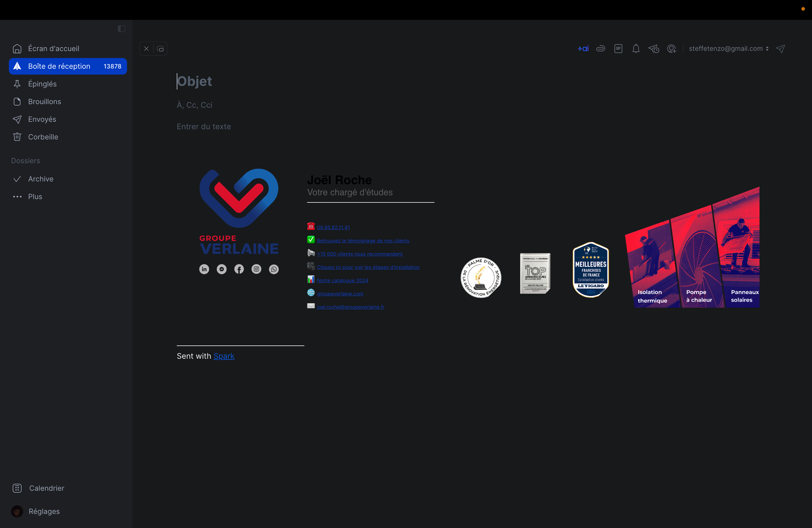Open the Messenger icon in signature
Viewport: 812px width, 528px height.
(x=222, y=269)
